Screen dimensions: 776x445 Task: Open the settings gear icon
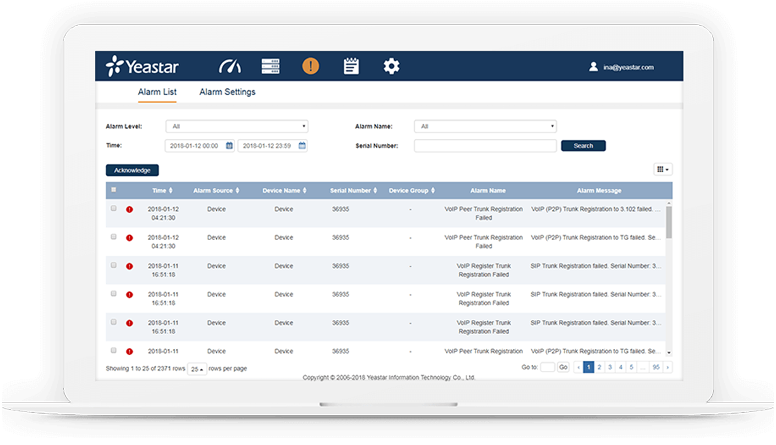[391, 67]
